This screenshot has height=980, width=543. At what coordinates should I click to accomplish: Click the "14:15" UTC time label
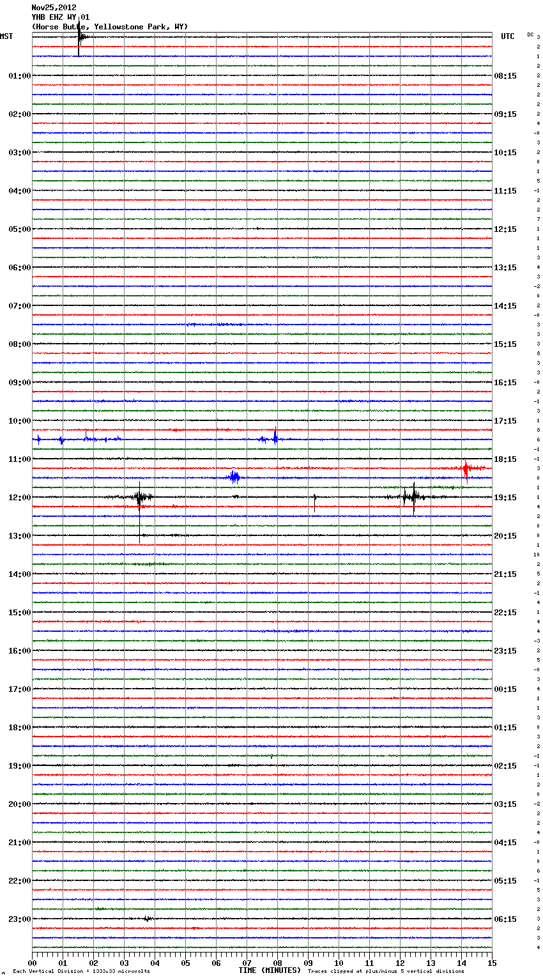[x=505, y=306]
